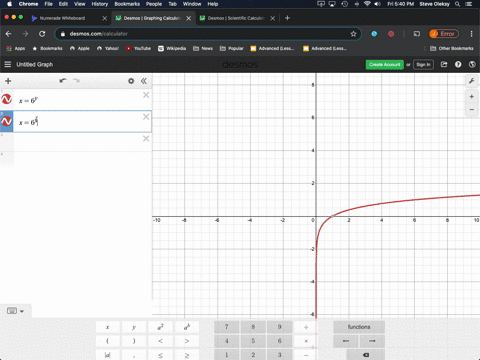Toggle visibility of second expression curve
The width and height of the screenshot is (480, 360).
click(7, 121)
